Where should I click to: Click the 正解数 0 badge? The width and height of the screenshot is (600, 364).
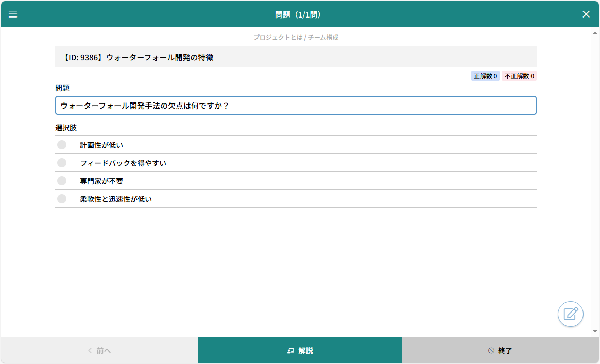(485, 76)
